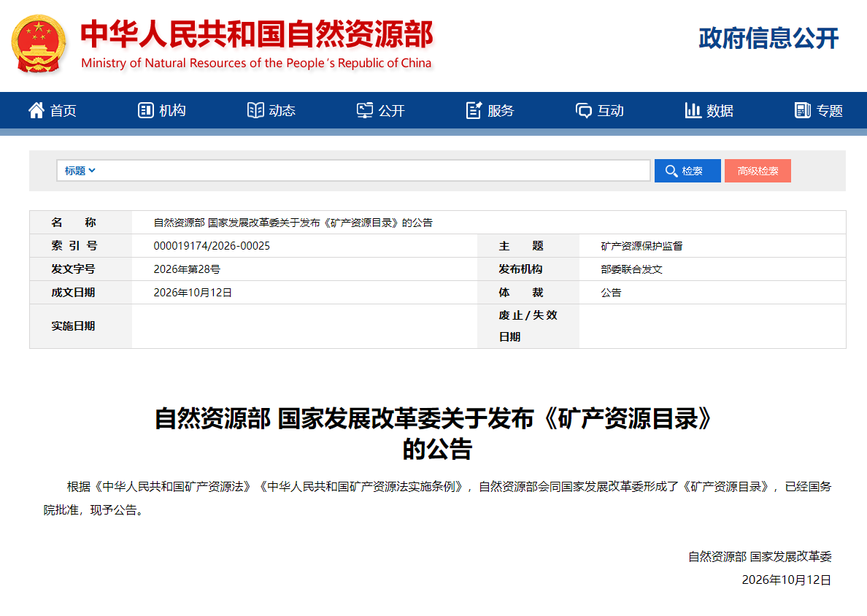
Task: Select 成文日期 value 2026年10月12日 in table
Action: click(x=193, y=293)
